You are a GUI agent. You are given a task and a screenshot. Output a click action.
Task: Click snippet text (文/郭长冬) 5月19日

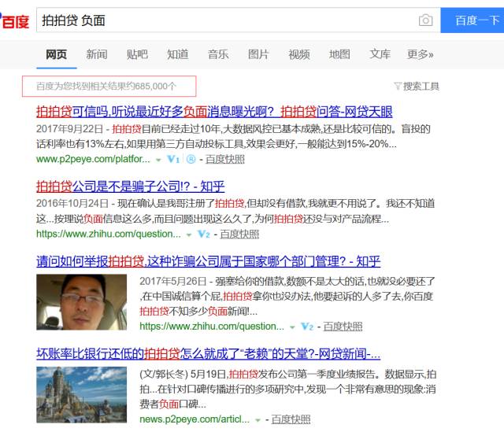183,375
